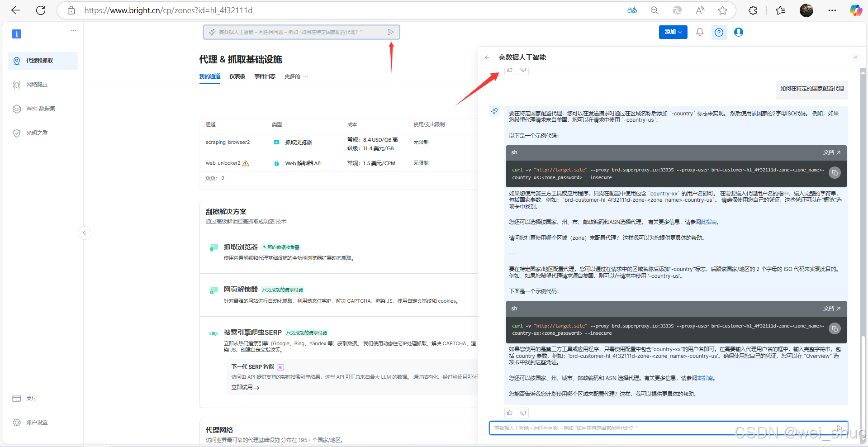The height and width of the screenshot is (447, 868).
Task: Open the second code block 文档 link
Action: click(832, 309)
